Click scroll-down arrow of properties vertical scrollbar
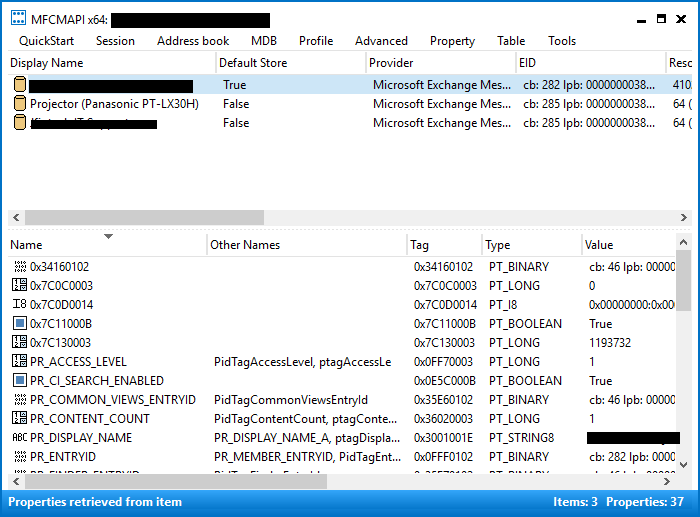This screenshot has height=517, width=700. [x=683, y=464]
